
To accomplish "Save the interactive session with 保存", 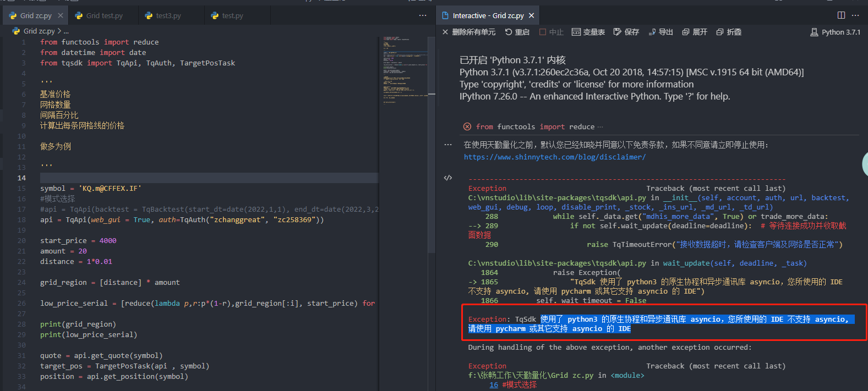I will click(x=626, y=32).
